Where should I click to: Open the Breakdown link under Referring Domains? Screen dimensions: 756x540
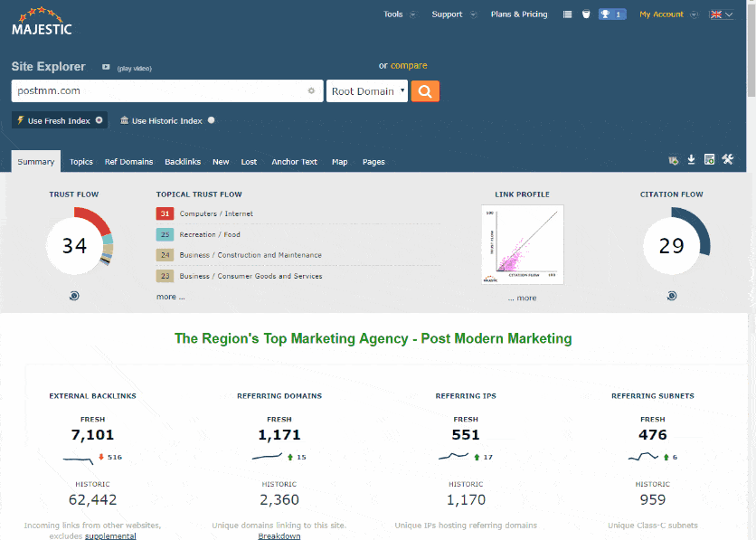click(279, 535)
